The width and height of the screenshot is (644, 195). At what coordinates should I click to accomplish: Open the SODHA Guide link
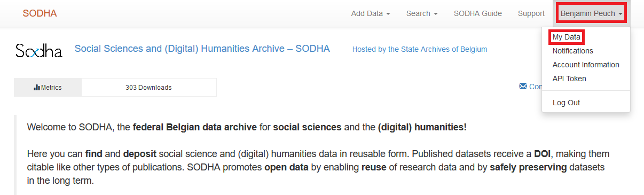(478, 13)
